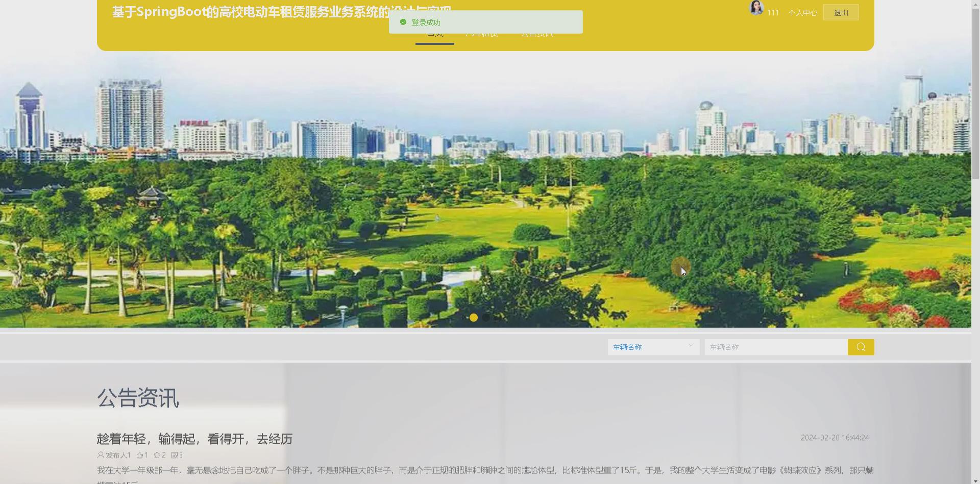The image size is (980, 484).
Task: Click the publisher person icon next to 发布人1
Action: [x=101, y=455]
